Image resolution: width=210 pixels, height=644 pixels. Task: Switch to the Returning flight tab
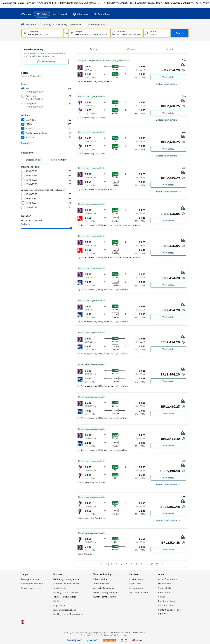coord(59,160)
